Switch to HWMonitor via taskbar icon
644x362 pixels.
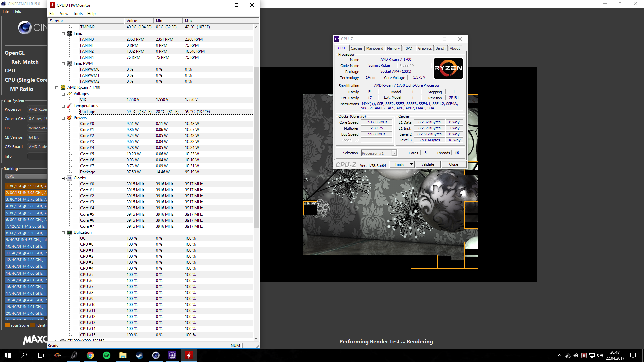point(189,355)
